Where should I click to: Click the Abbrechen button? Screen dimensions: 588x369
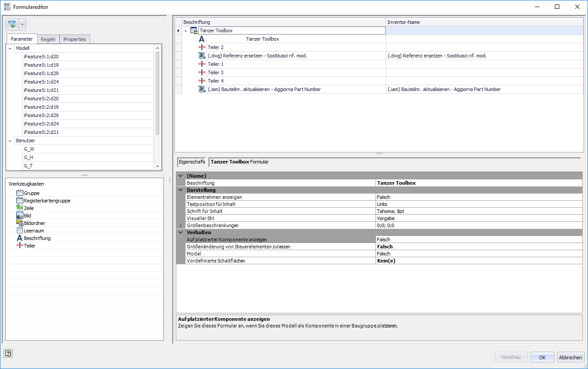(570, 357)
